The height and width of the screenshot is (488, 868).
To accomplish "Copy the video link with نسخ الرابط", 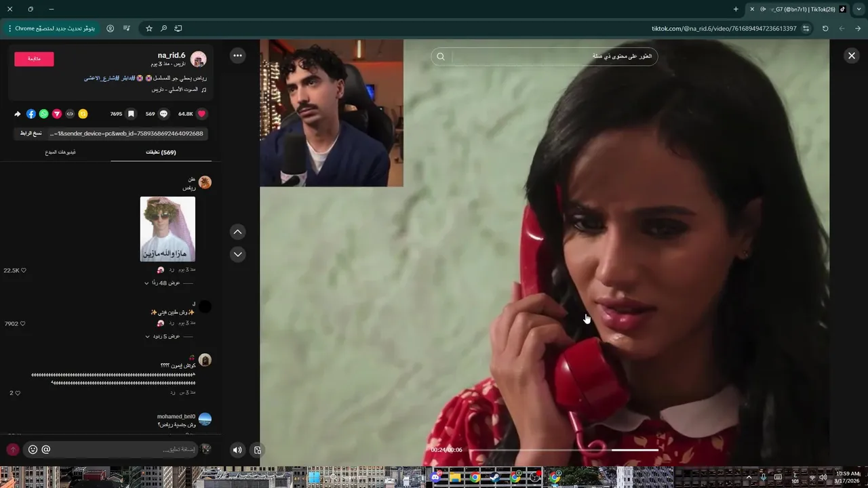I will tap(31, 134).
